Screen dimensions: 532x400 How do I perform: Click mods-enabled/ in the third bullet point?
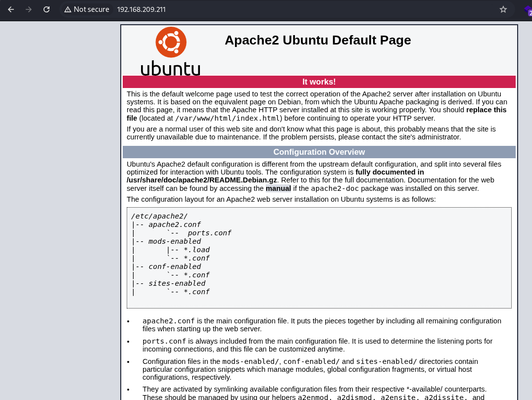(x=250, y=362)
